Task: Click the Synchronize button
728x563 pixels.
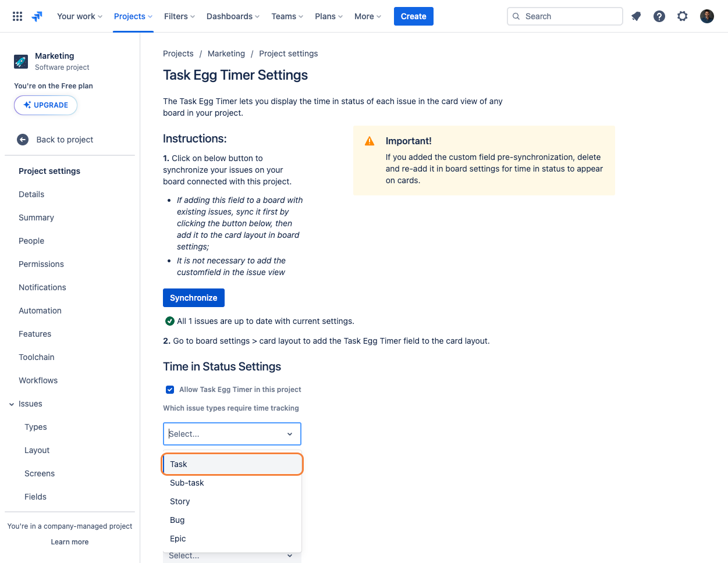Action: (x=194, y=298)
